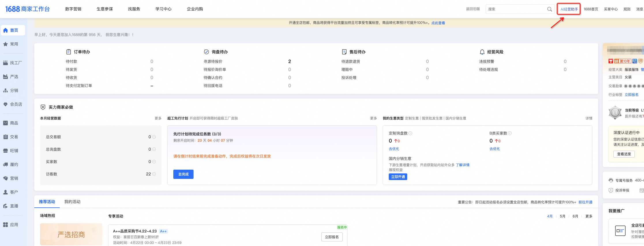Open the 应用 apps grid icon
The height and width of the screenshot is (246, 644).
tap(5, 225)
